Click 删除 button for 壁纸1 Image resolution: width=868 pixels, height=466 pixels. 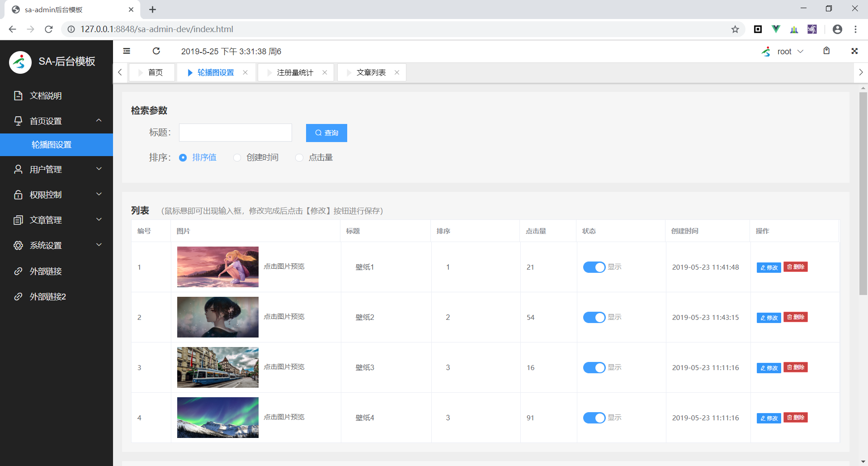tap(796, 267)
